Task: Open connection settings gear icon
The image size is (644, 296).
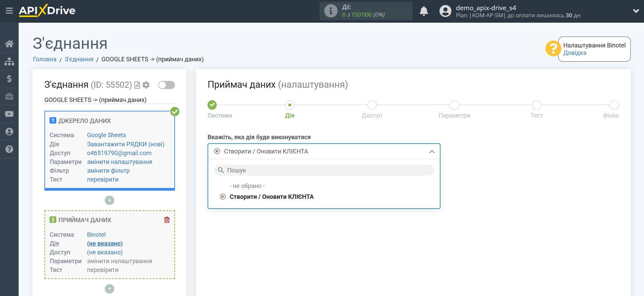Action: point(146,85)
